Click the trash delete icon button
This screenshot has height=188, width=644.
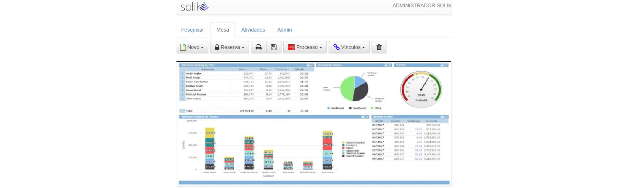click(379, 47)
